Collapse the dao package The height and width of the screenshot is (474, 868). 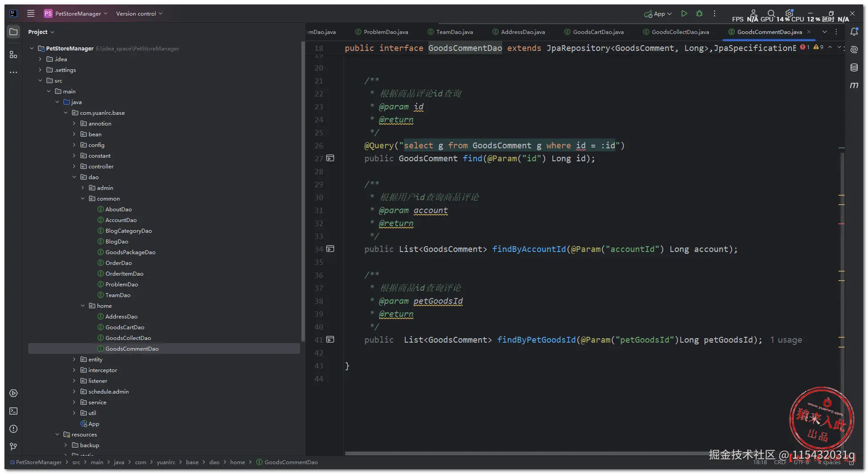click(x=74, y=177)
